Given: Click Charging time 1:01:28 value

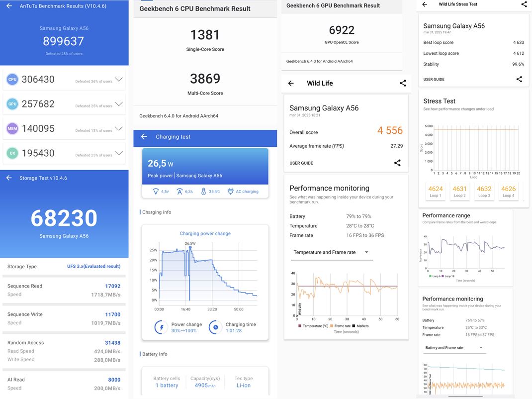Looking at the screenshot, I should 234,331.
